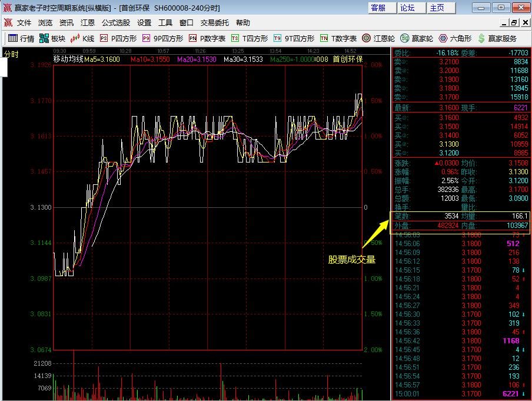Click the 赢家服务 toolbar item
The image size is (532, 401).
(497, 38)
